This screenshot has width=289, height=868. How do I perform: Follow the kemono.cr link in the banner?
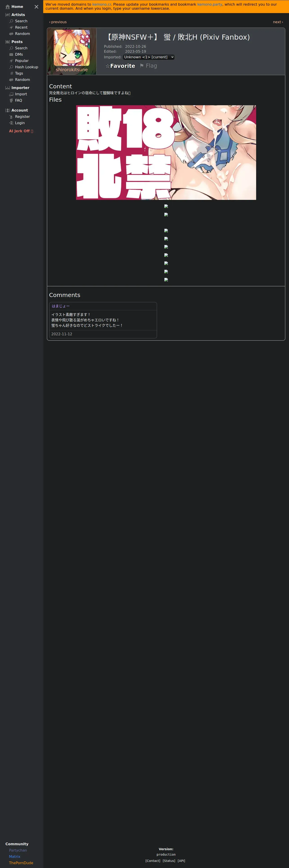click(x=102, y=4)
